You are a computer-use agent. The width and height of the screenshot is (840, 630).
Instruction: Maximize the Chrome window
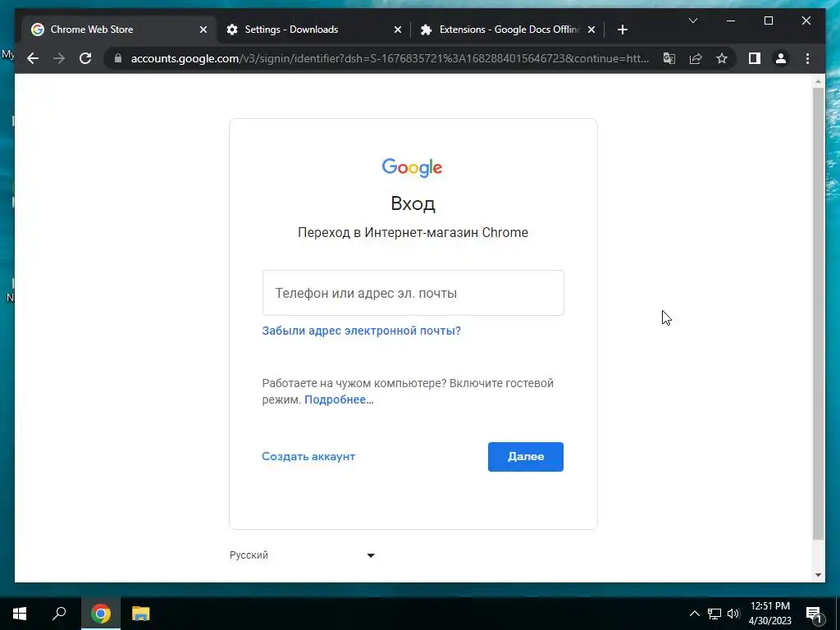coord(768,21)
